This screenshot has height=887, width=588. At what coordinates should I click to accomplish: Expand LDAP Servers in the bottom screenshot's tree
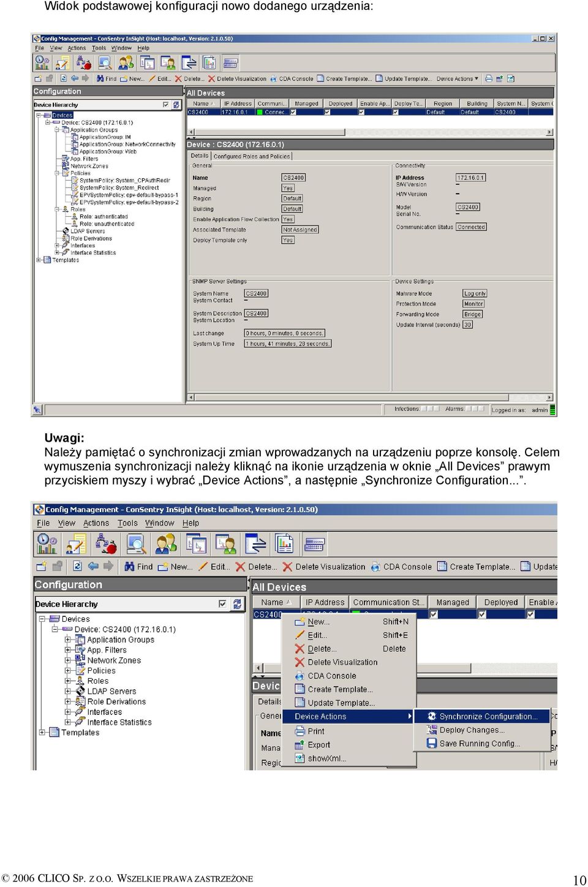click(68, 691)
